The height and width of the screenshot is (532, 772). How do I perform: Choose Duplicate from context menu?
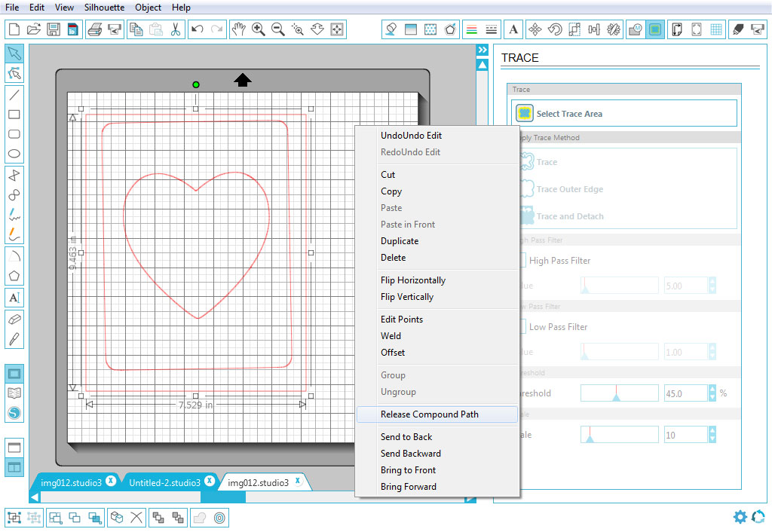click(x=437, y=240)
